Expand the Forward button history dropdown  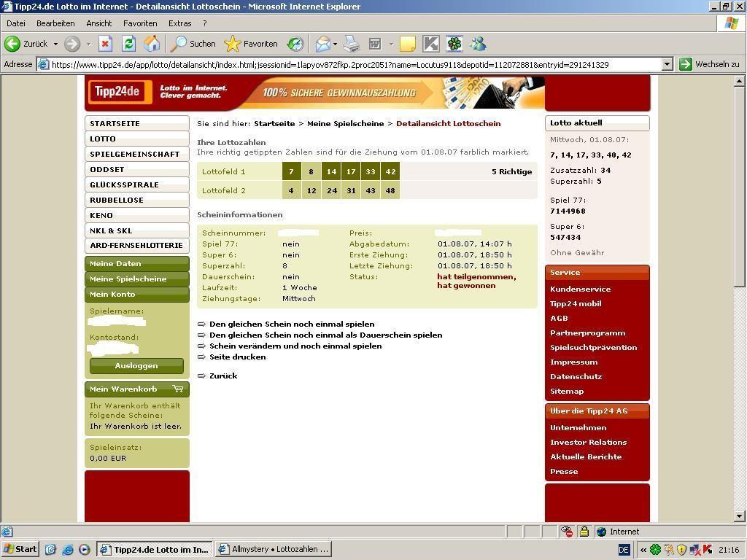(x=88, y=44)
